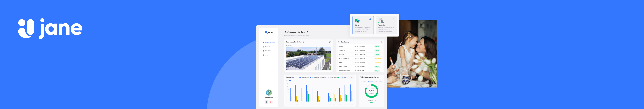Screen dimensions: 644x109
Task: Select the Aujourd'hui tab
Action: coord(364,82)
